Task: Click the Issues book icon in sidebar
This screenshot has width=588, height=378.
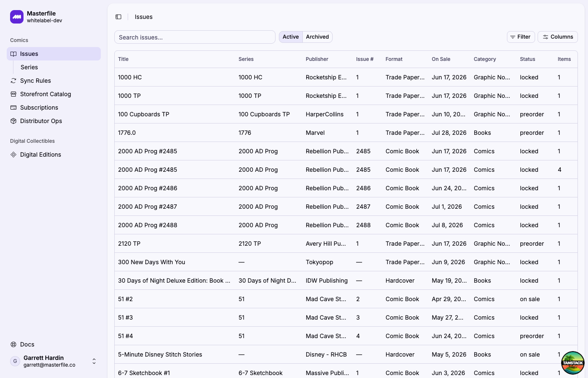Action: coord(13,54)
